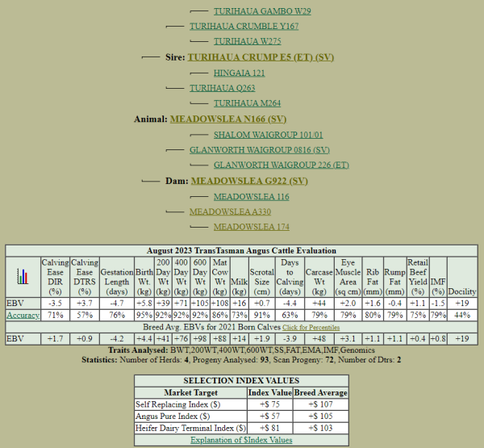Open Explanation of $Index Values link
484x448 pixels.
tap(241, 440)
